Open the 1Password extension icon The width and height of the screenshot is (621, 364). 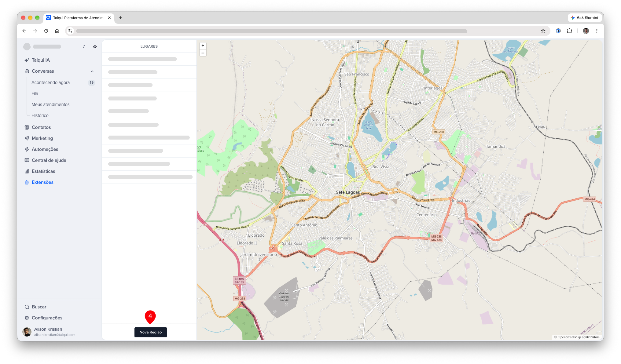pyautogui.click(x=558, y=31)
